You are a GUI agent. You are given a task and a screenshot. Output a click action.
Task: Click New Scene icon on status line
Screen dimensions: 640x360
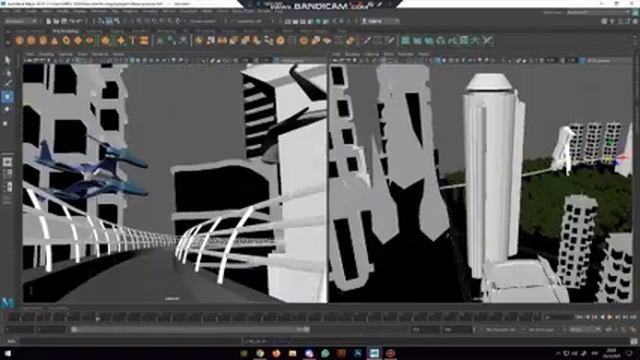[x=49, y=21]
